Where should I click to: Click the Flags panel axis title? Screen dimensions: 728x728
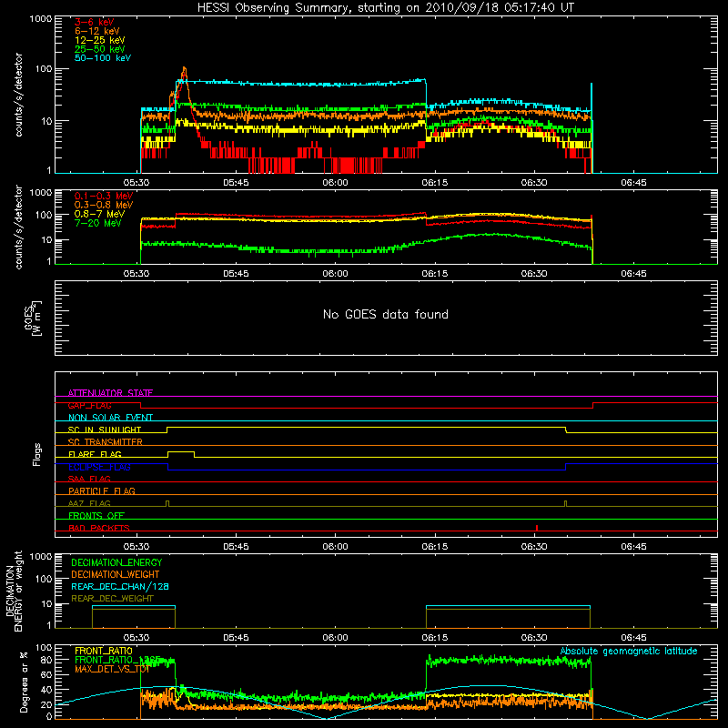[36, 454]
